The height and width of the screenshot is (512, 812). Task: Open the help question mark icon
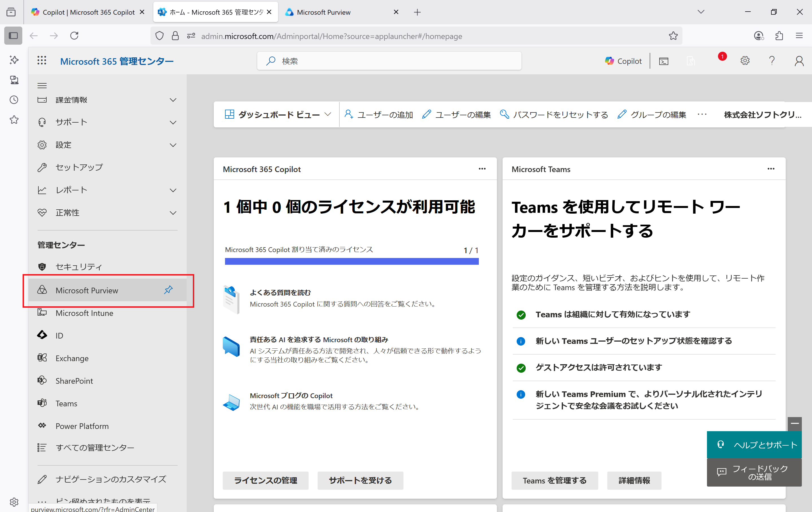click(x=772, y=61)
